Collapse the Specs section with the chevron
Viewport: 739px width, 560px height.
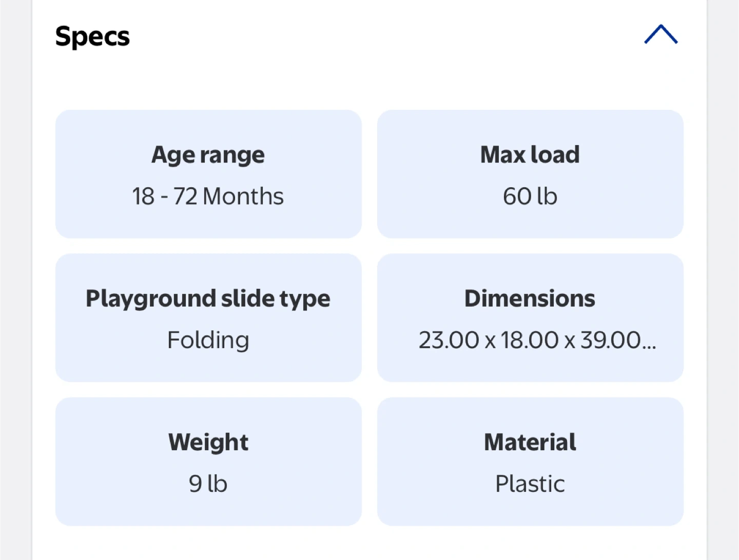coord(660,35)
